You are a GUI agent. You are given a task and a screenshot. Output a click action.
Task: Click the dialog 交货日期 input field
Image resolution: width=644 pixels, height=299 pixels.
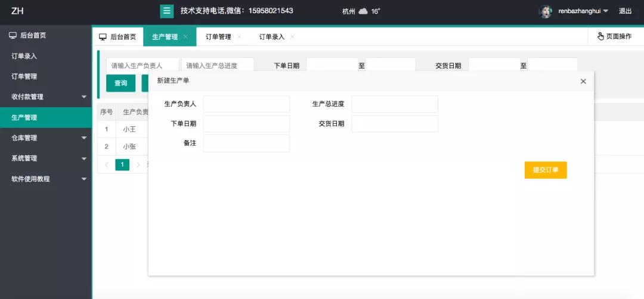tap(395, 124)
